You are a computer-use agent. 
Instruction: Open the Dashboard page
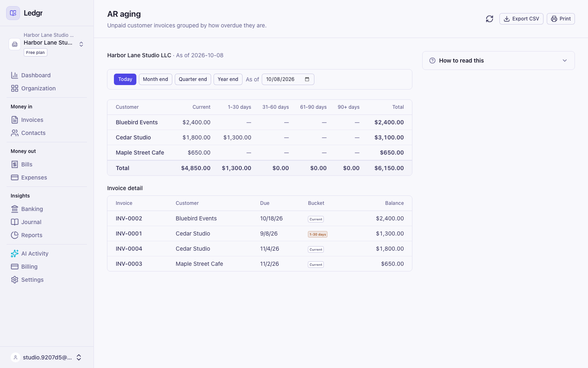[x=36, y=75]
